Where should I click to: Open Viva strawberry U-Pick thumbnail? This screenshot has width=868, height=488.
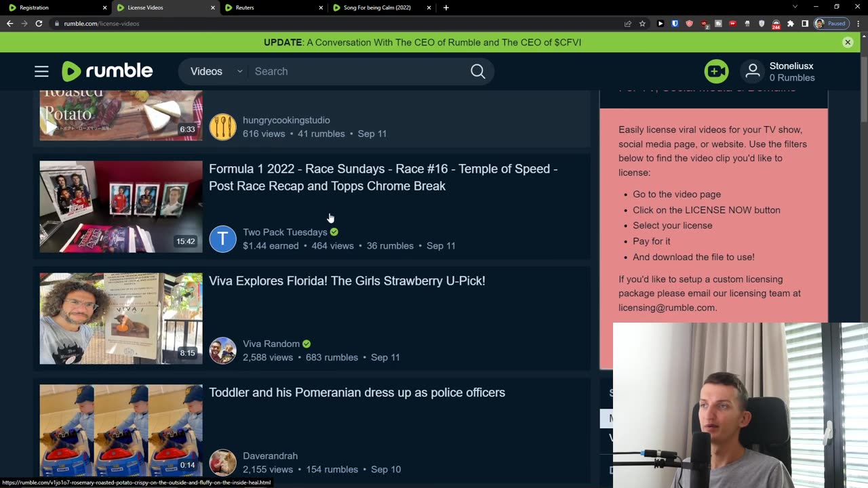coord(121,319)
